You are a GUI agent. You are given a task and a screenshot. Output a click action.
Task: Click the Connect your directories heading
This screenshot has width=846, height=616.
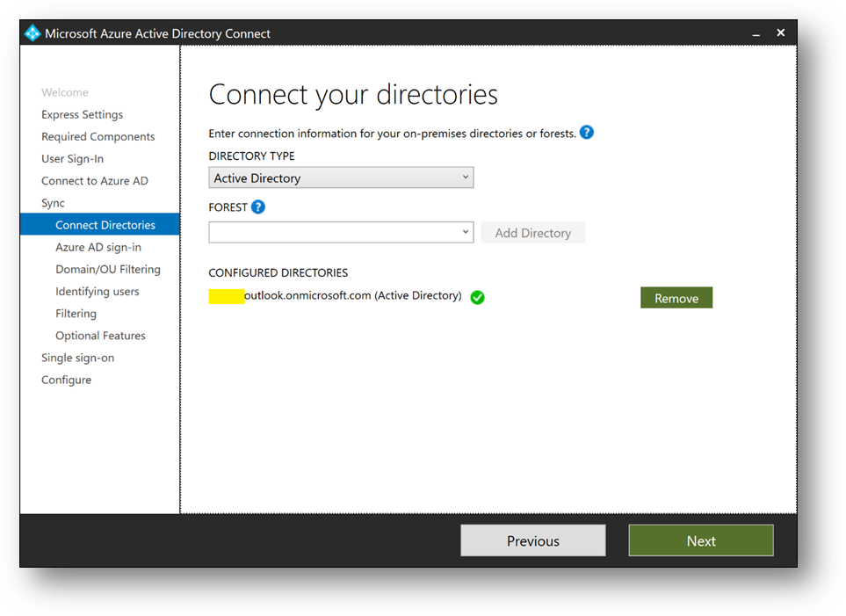[353, 95]
